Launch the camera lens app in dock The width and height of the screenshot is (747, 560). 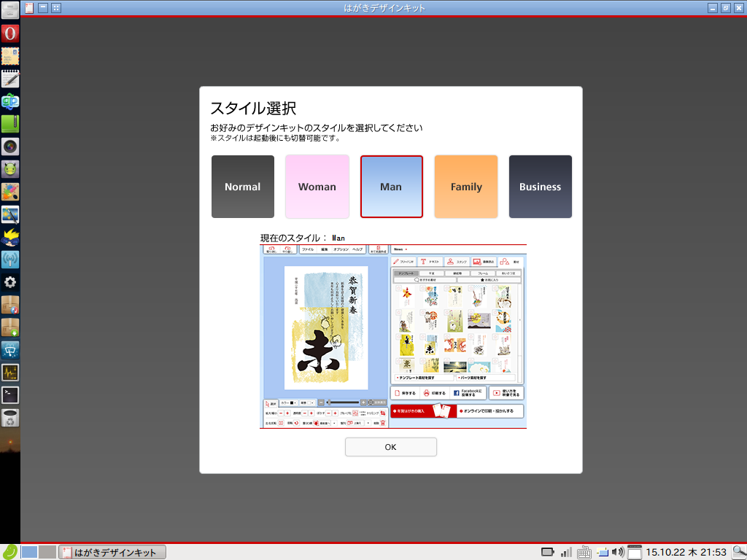[x=10, y=147]
